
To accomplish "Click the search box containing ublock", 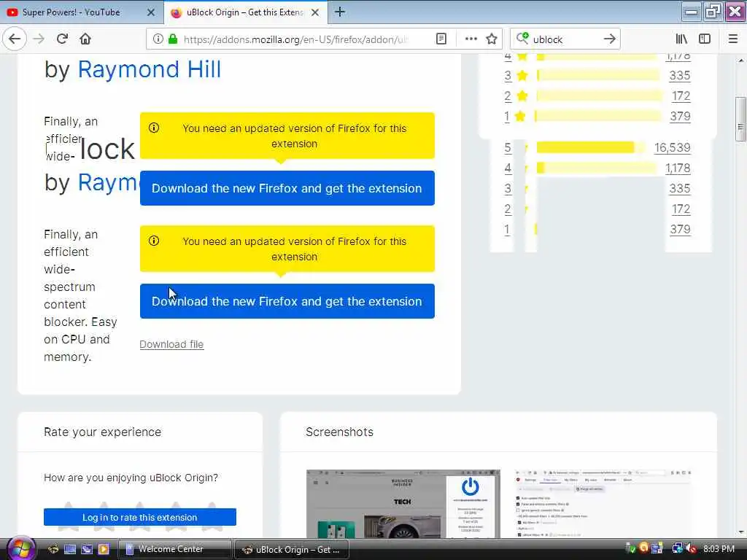I will pyautogui.click(x=566, y=39).
